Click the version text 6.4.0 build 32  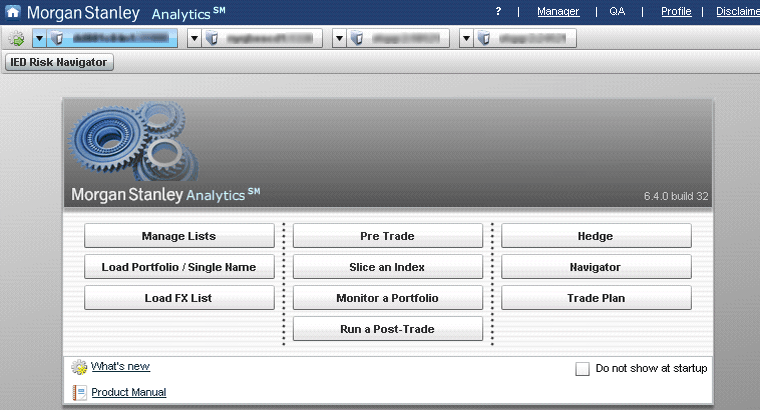pyautogui.click(x=676, y=196)
